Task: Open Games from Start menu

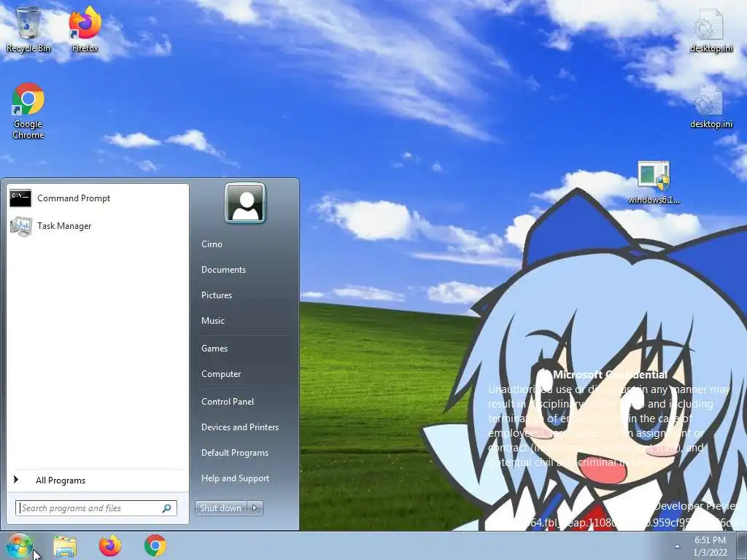Action: [214, 349]
